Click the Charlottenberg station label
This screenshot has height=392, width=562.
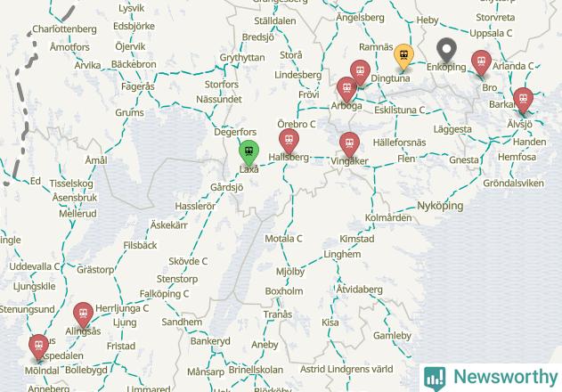click(x=64, y=29)
